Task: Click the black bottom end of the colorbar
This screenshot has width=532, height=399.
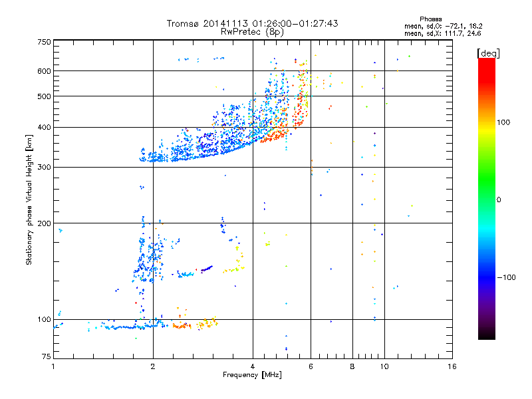Action: 487,334
